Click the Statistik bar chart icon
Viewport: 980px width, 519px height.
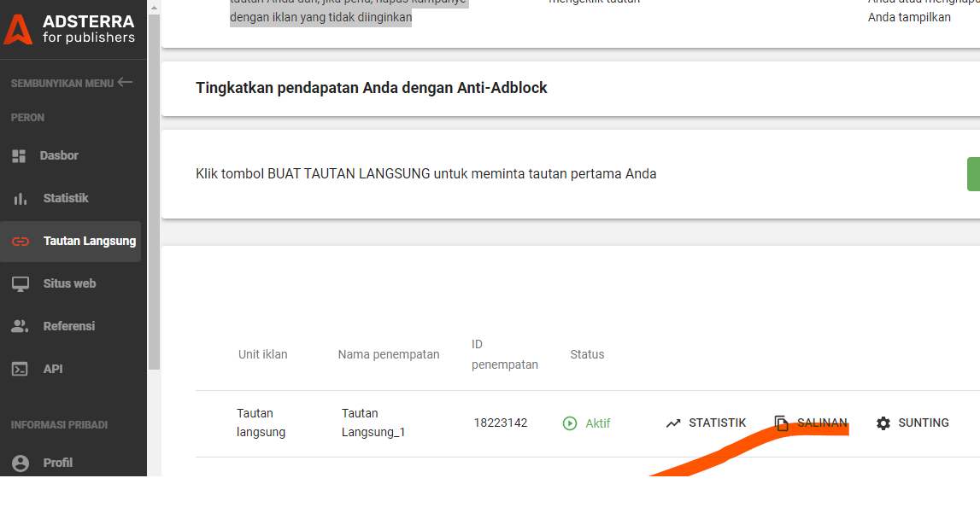coord(21,199)
